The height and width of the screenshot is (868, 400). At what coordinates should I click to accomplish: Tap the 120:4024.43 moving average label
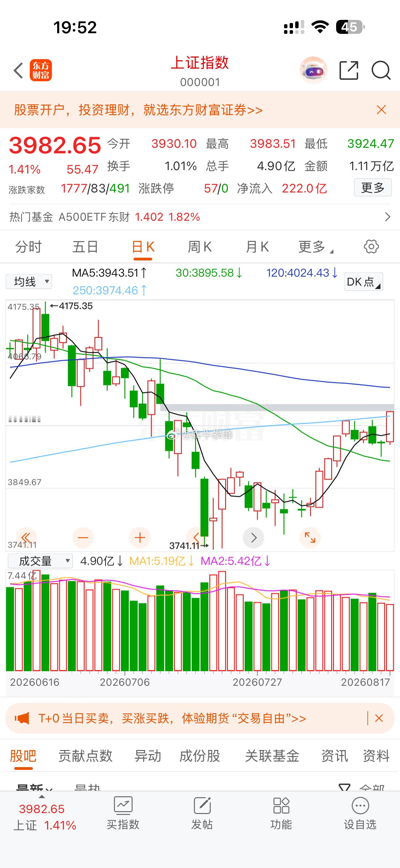(x=302, y=273)
